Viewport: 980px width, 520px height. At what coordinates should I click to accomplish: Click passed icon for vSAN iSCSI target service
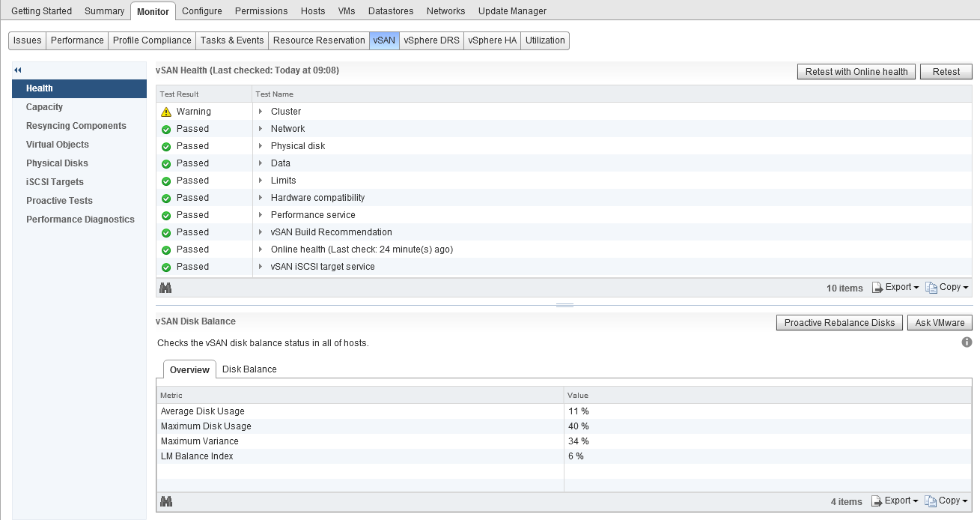tap(166, 267)
